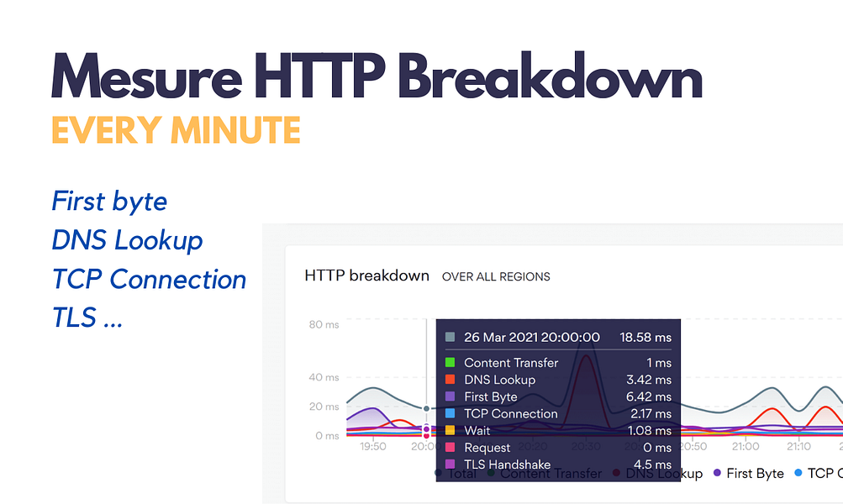Click the TCP Connection feature text

149,280
